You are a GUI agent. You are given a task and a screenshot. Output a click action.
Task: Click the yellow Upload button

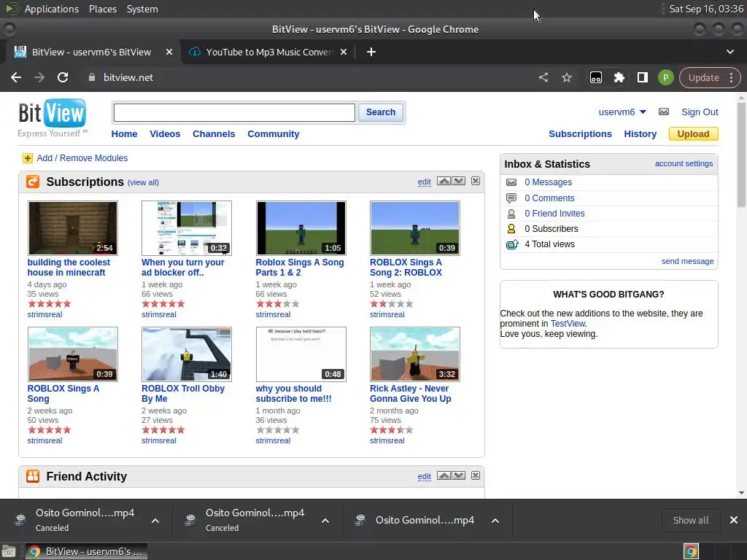click(x=693, y=134)
